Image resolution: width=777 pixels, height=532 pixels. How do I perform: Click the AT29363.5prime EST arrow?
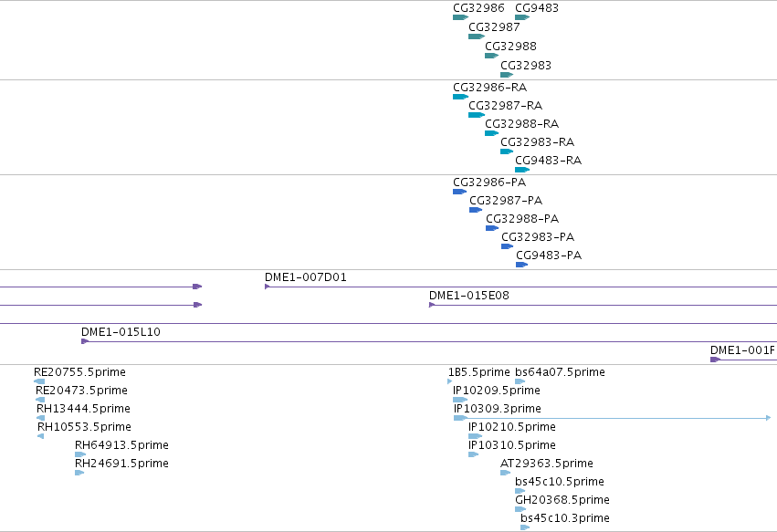tap(506, 473)
